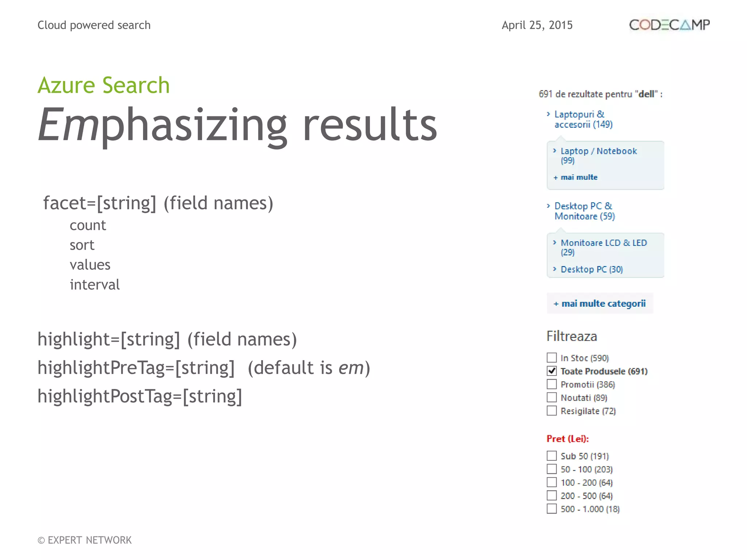The image size is (747, 560).
Task: Click the 'values' facet parameter
Action: pyautogui.click(x=90, y=265)
